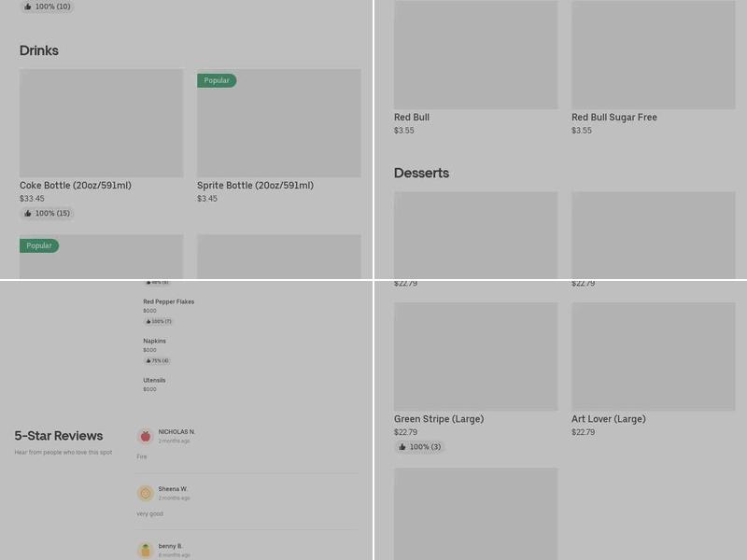Click the Popular badge on Sprite Bottle
Image resolution: width=747 pixels, height=560 pixels.
(217, 81)
